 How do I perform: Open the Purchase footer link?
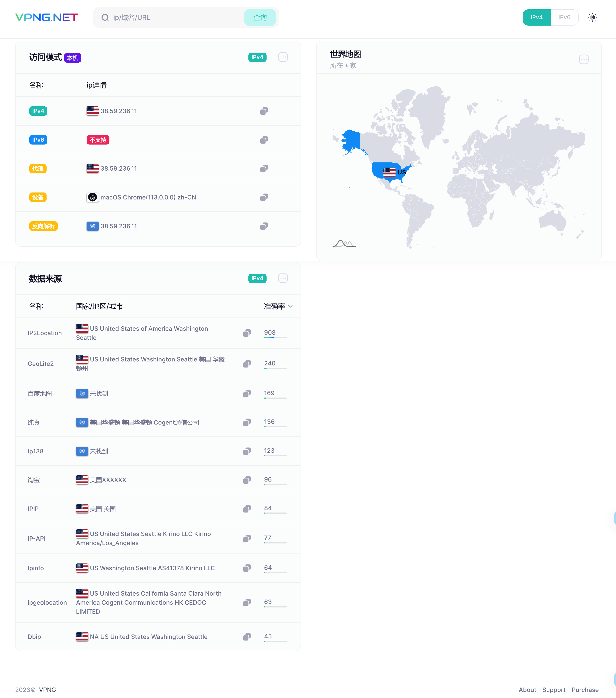pos(585,689)
